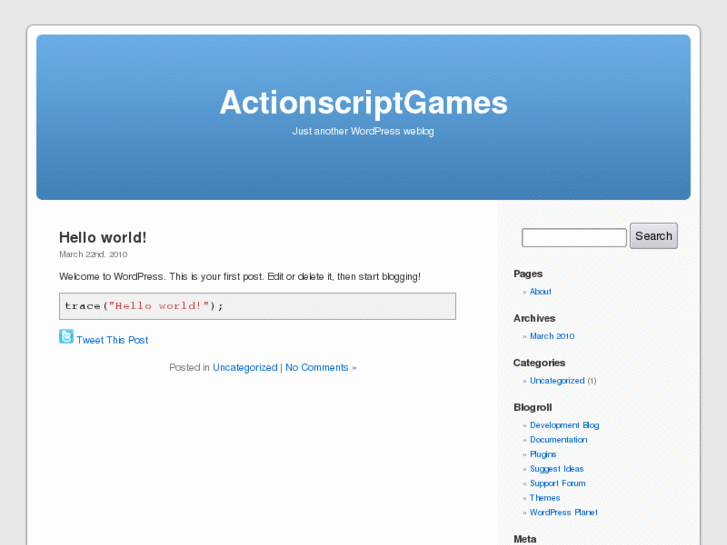The width and height of the screenshot is (727, 545).
Task: Open the Uncategorized category in the sidebar
Action: [557, 381]
